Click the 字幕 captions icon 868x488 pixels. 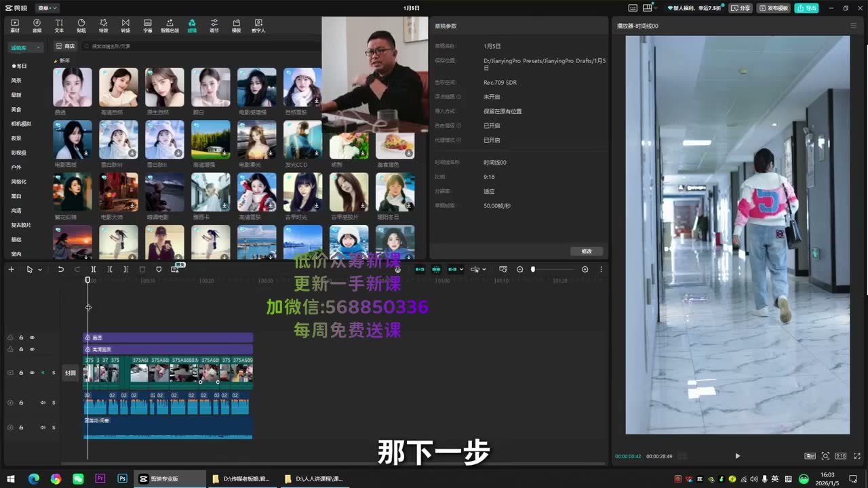coord(148,26)
